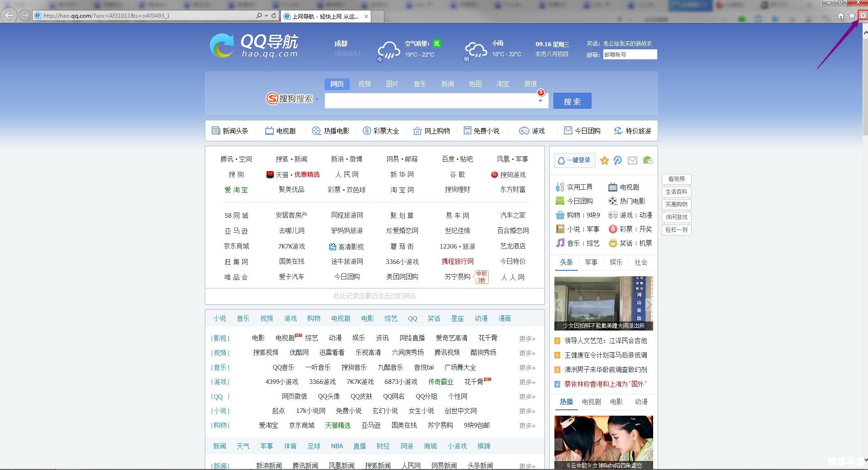868x470 pixels.
Task: Click the Sogou search logo
Action: pos(289,98)
